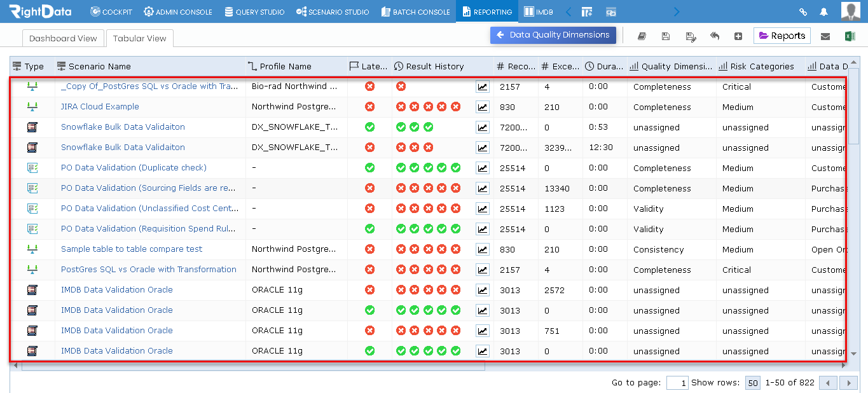Open the chart icon beside Snowflake Bulk Data Validaiton
Viewport: 868px width, 393px height.
click(x=482, y=127)
